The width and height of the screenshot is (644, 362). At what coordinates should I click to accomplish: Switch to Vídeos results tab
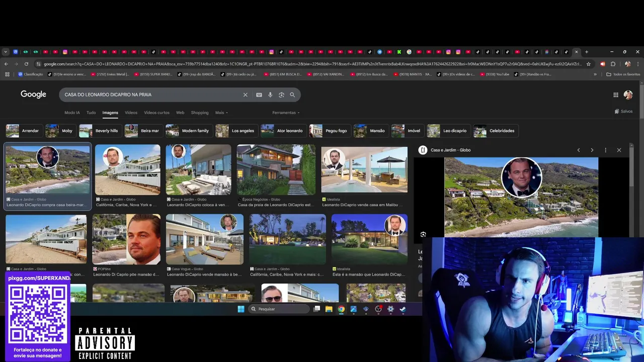pos(131,113)
